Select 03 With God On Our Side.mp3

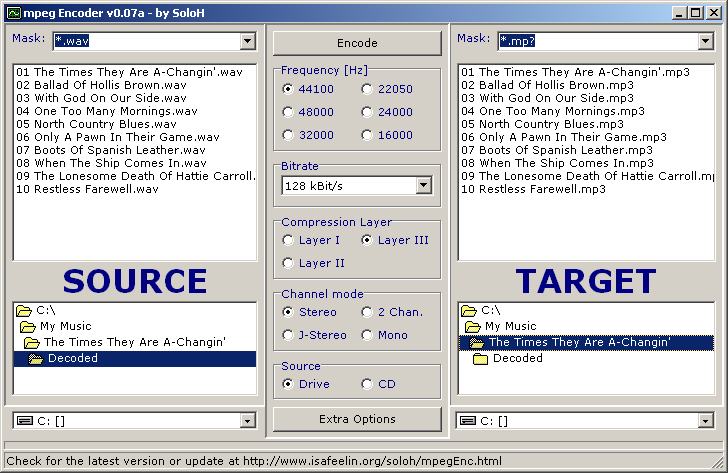coord(547,98)
